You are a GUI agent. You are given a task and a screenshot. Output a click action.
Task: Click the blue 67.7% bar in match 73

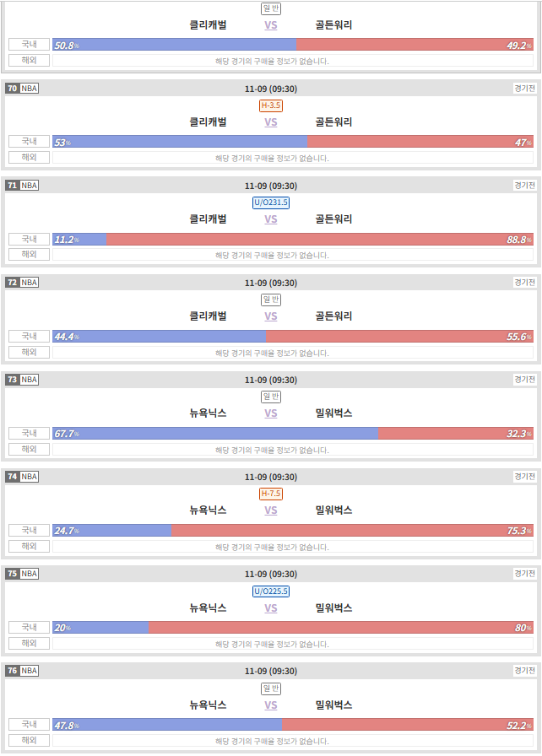coord(215,434)
